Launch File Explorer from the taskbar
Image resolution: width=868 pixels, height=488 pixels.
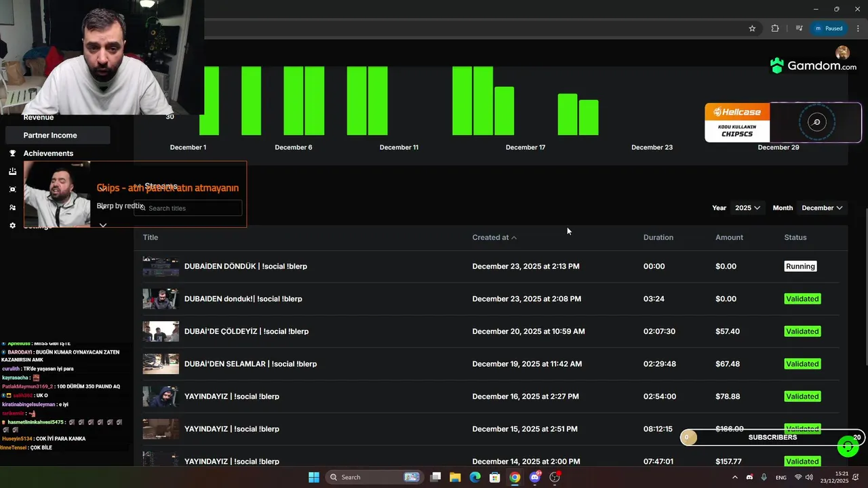coord(455,477)
